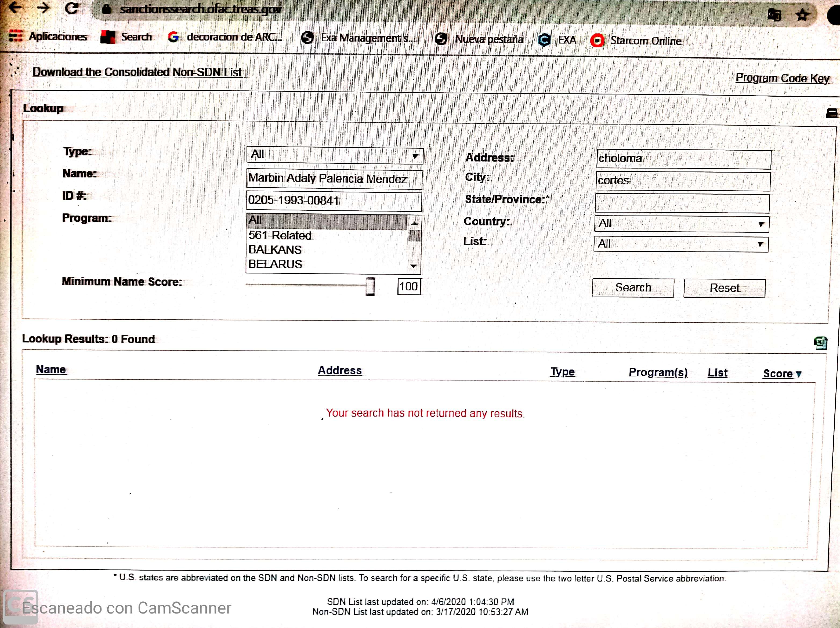Export results using Excel icon
The height and width of the screenshot is (628, 840).
pos(821,343)
